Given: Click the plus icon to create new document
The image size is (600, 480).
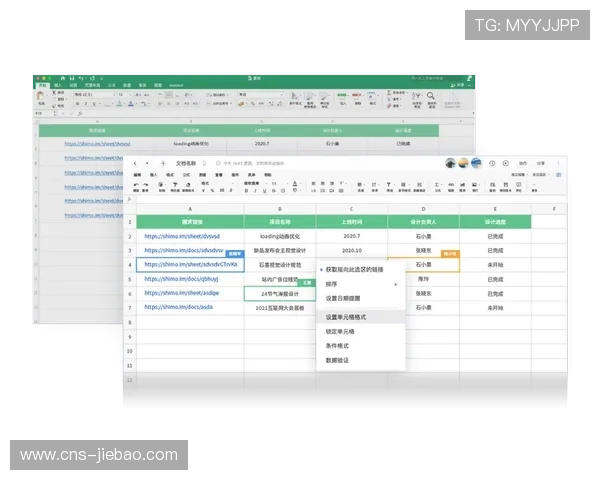Looking at the screenshot, I should [163, 163].
